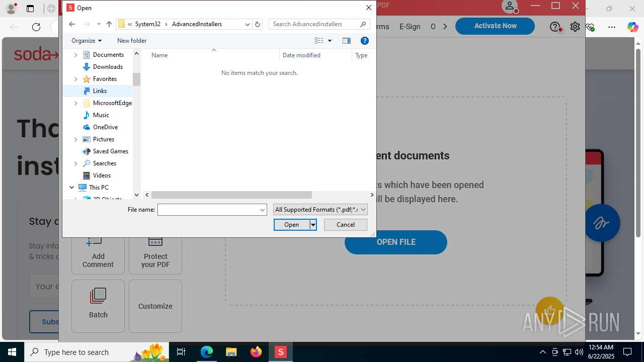This screenshot has height=362, width=644.
Task: Select Documents in the navigation tree
Action: pos(108,55)
